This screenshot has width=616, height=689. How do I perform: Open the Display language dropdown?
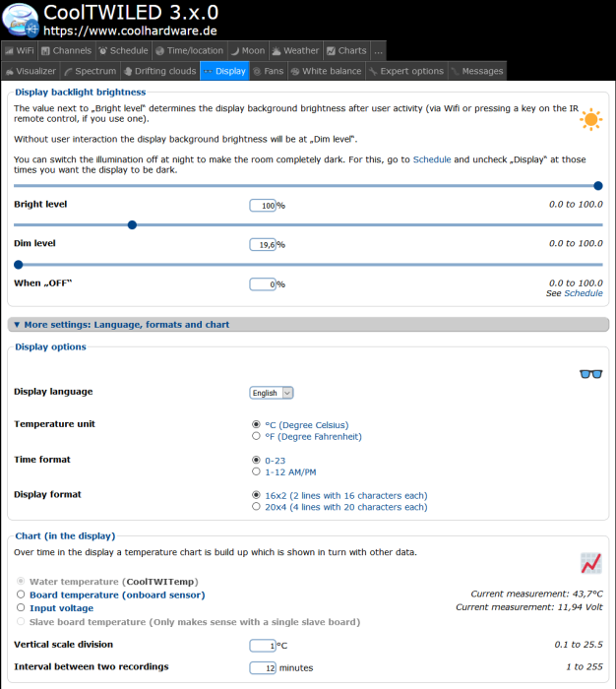click(x=272, y=393)
